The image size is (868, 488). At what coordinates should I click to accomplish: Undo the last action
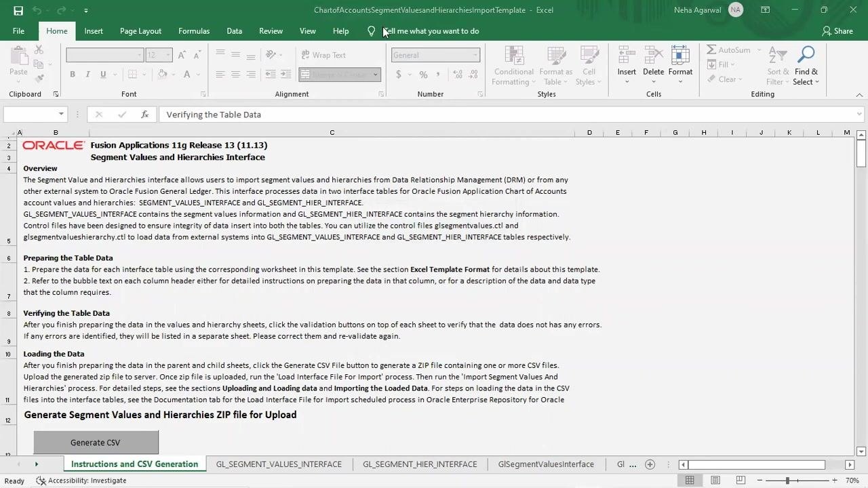[x=37, y=10]
